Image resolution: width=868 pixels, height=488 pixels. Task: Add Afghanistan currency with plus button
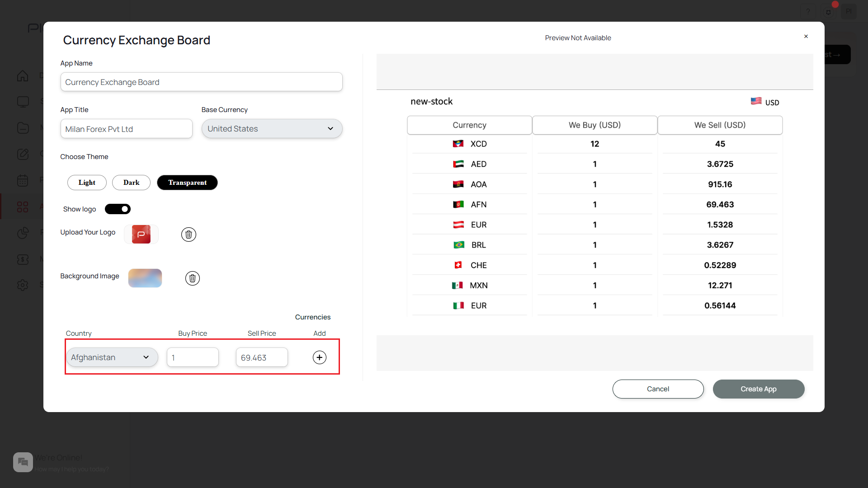point(319,357)
